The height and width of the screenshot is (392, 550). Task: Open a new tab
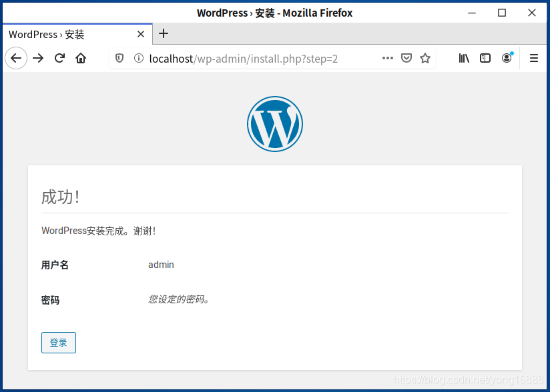pos(164,33)
